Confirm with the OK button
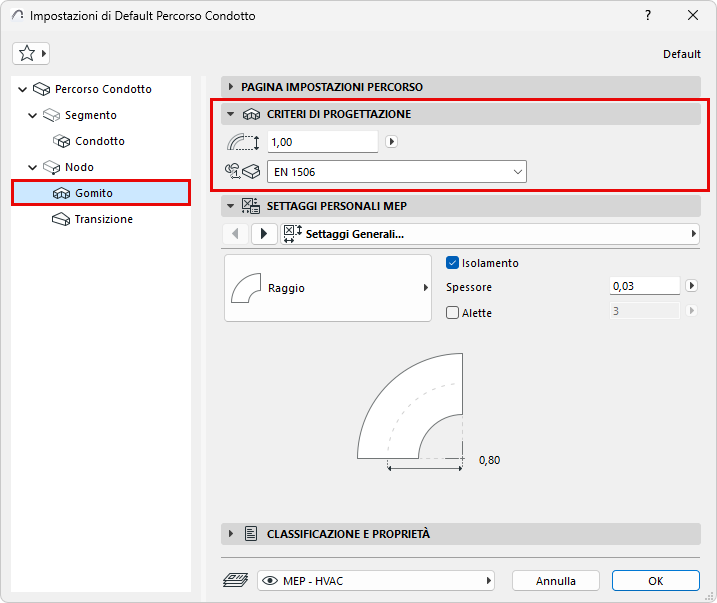The image size is (717, 603). [655, 580]
